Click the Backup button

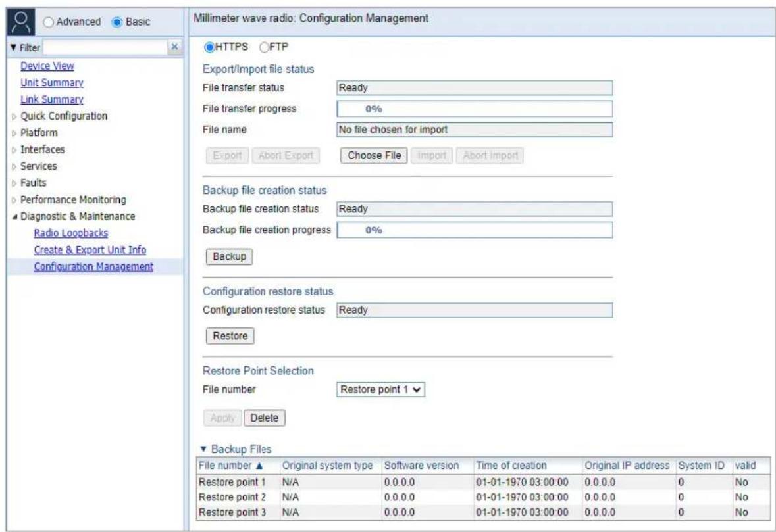pos(229,256)
